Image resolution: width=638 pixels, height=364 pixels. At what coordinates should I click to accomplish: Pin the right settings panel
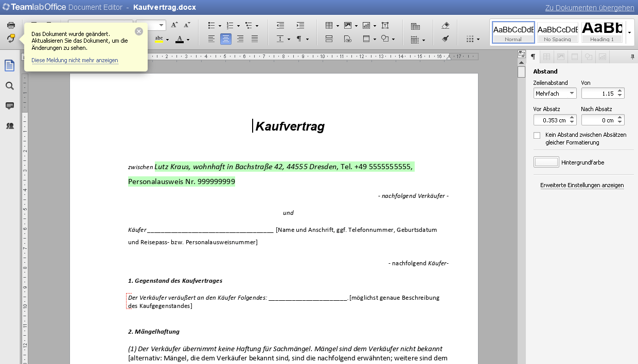point(632,57)
